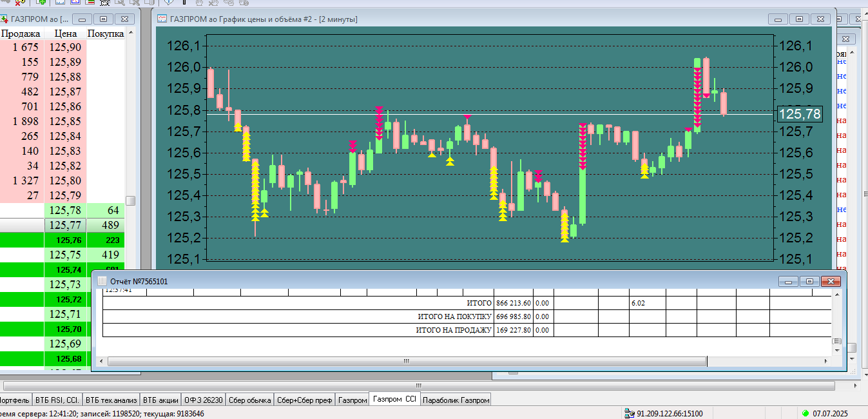Click value 696 985.80 in report

[x=514, y=317]
